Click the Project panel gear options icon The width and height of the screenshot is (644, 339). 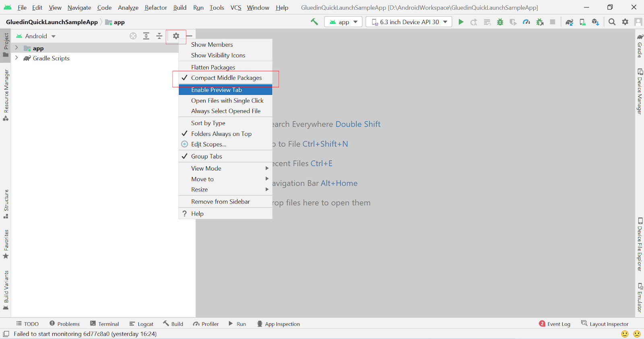(x=176, y=36)
